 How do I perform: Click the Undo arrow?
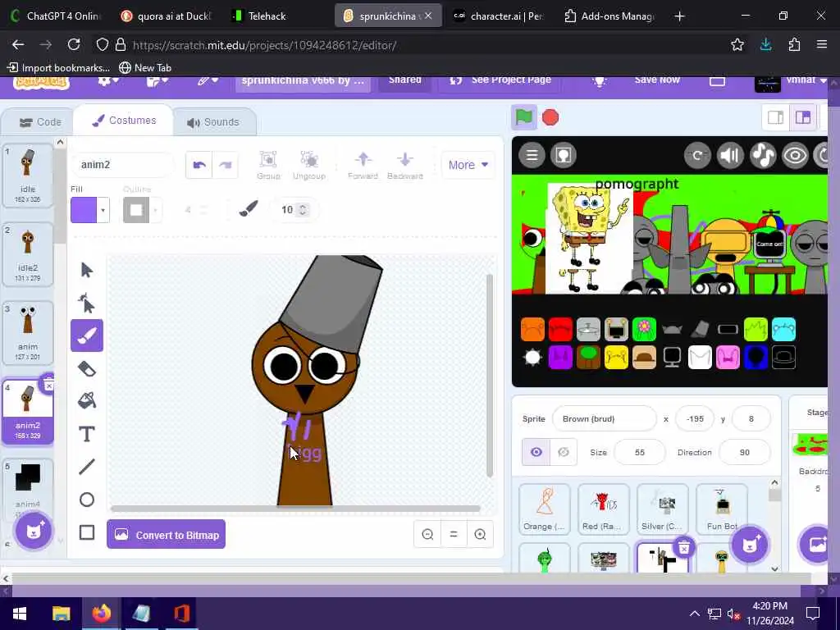click(x=199, y=165)
